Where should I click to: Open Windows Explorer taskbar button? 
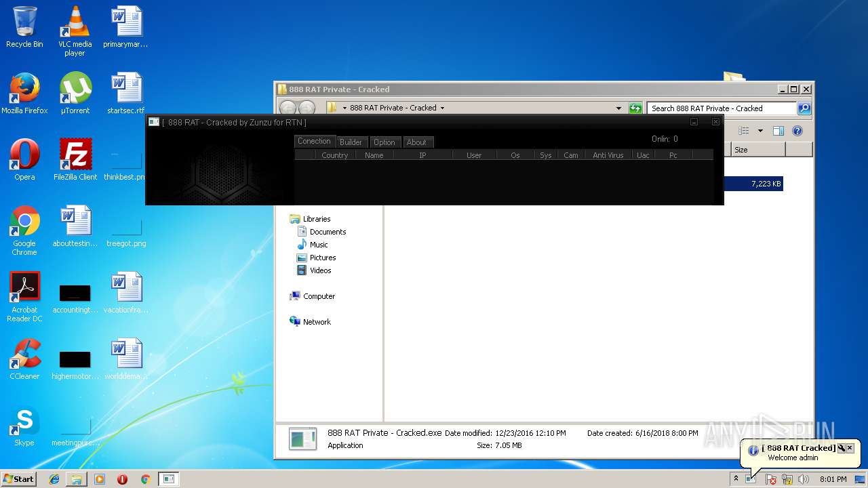(x=77, y=479)
